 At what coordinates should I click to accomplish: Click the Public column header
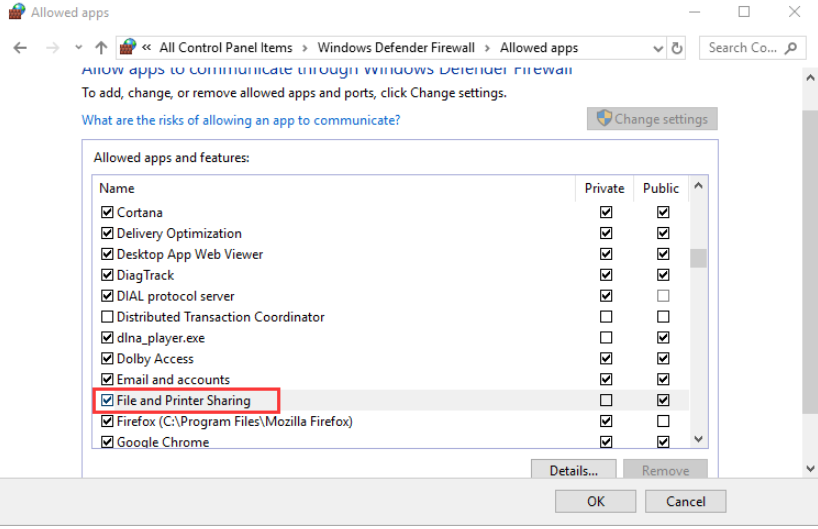point(661,188)
